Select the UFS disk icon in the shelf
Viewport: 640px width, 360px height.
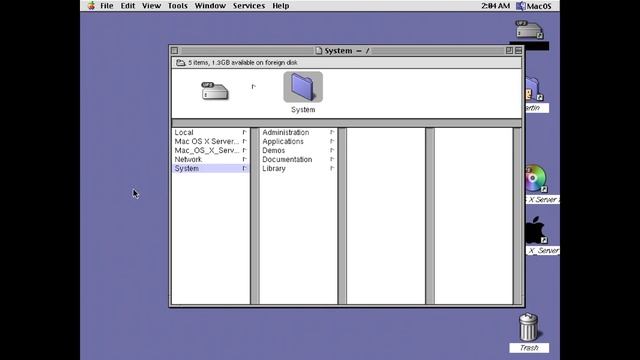[215, 91]
